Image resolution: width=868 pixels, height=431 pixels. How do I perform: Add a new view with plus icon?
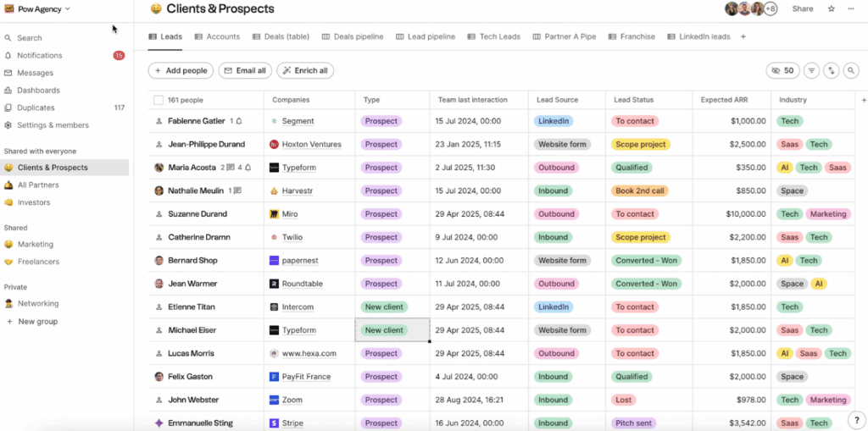pos(743,36)
